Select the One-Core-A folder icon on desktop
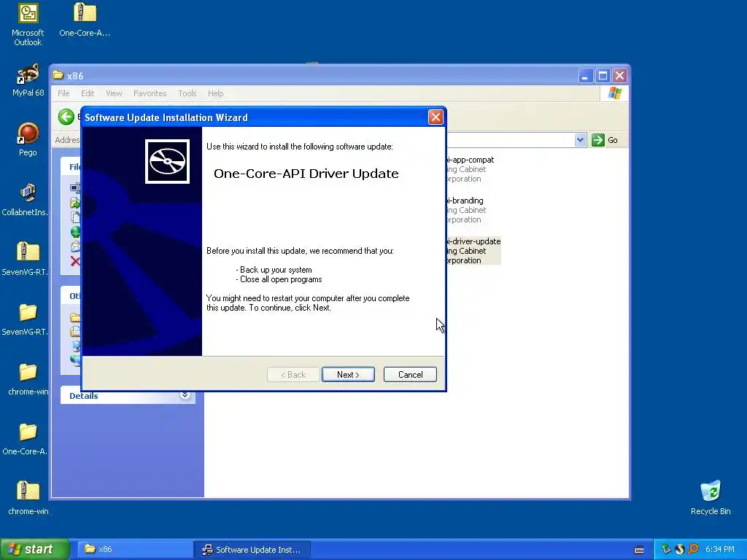 26,439
